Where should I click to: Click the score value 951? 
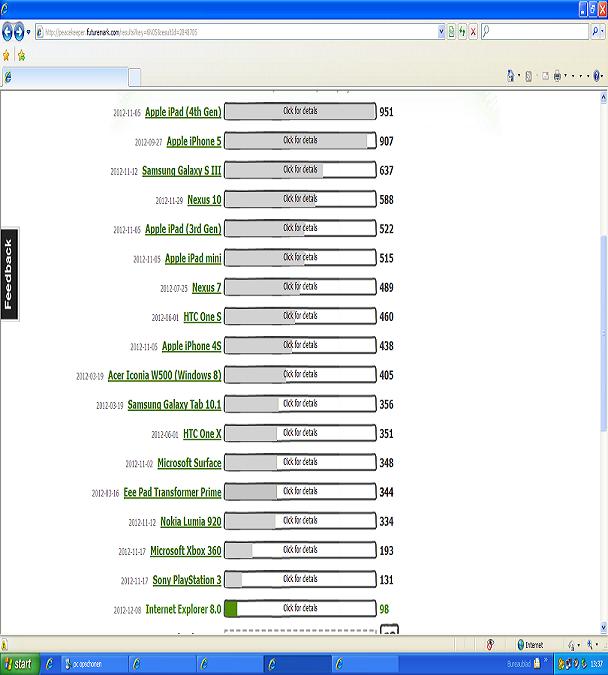tap(386, 112)
